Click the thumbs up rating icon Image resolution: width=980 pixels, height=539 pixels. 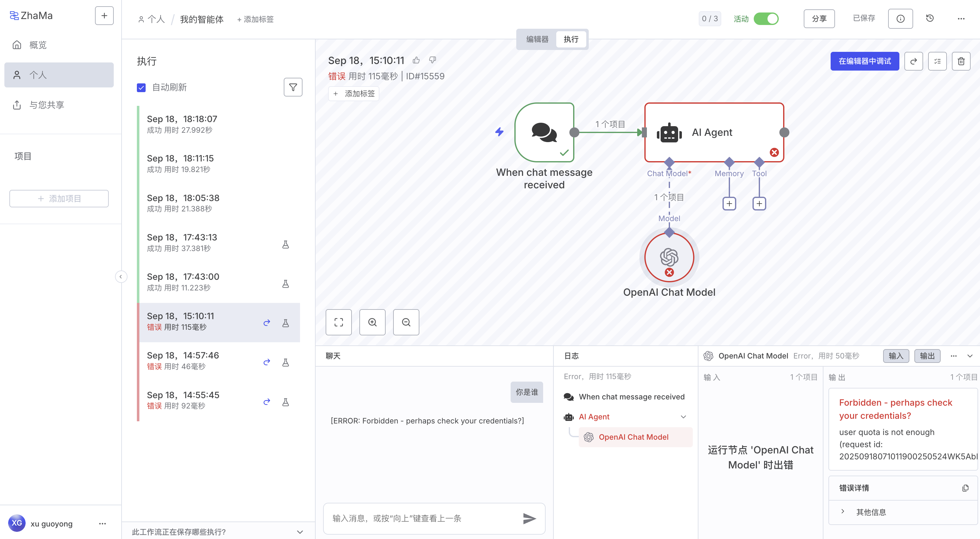[x=416, y=60]
